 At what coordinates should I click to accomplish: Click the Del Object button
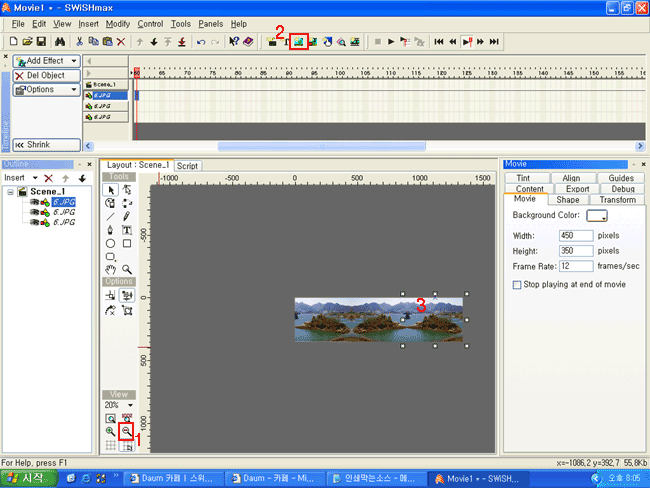tap(46, 75)
